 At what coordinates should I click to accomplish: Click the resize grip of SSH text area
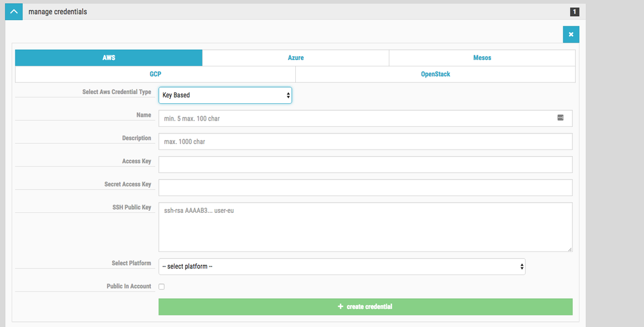570,250
